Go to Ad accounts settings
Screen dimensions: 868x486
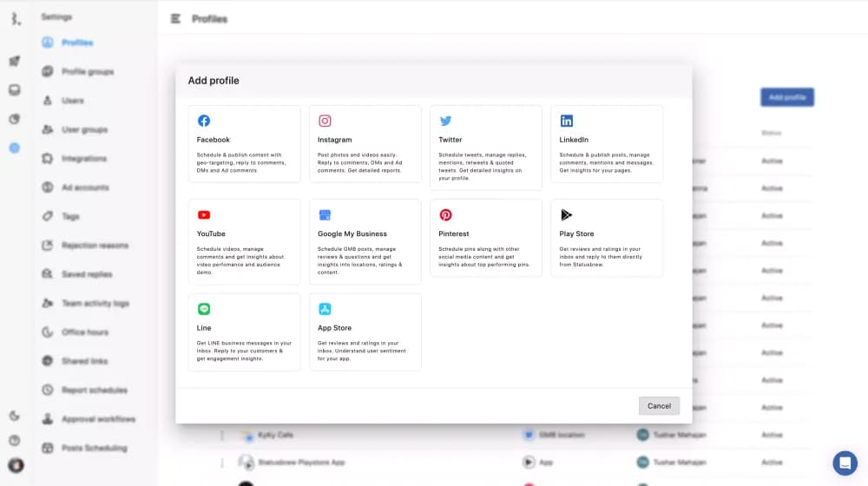76,187
